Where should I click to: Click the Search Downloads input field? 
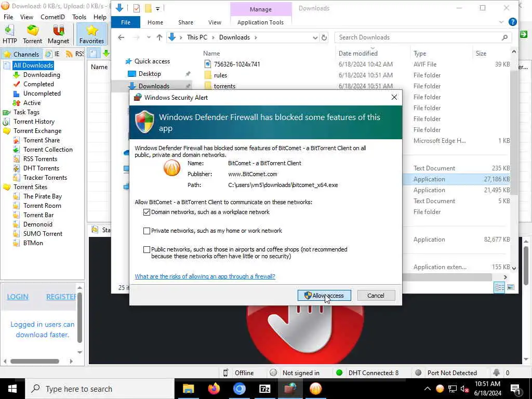[423, 37]
